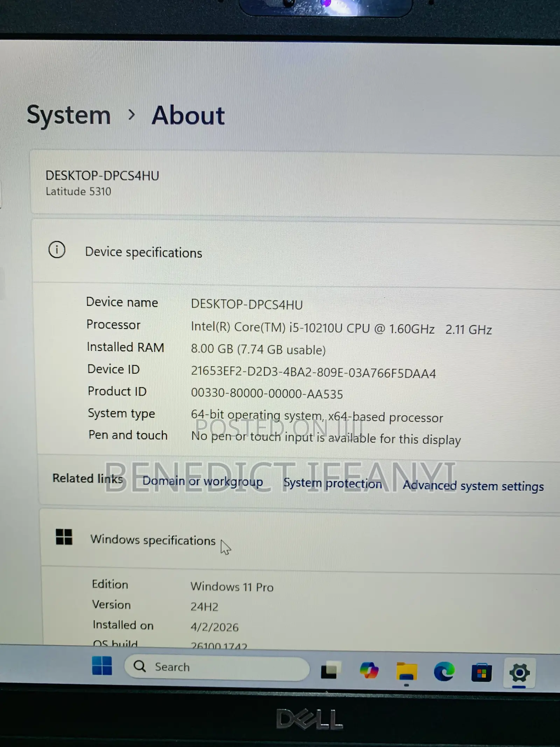Click the Device name label
This screenshot has width=560, height=747.
[x=122, y=302]
